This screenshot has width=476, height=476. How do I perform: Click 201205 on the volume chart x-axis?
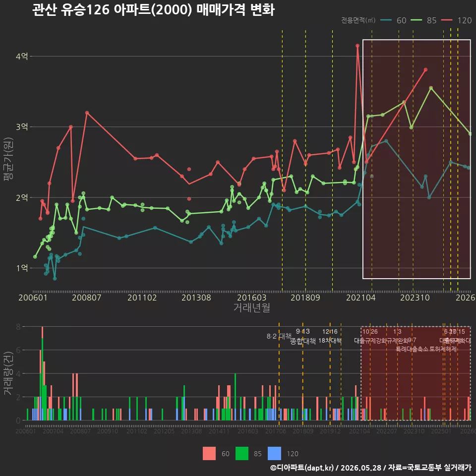coord(164,431)
